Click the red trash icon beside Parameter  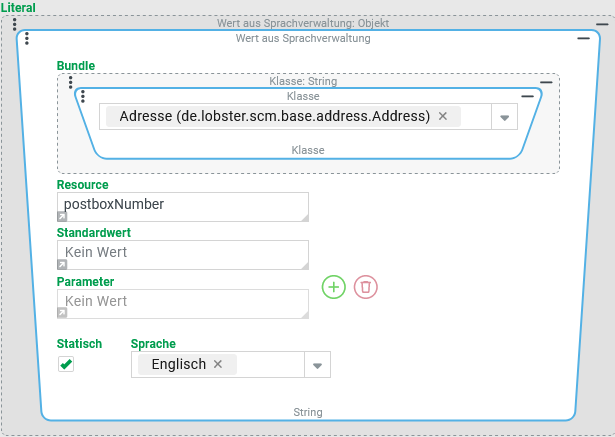coord(366,287)
